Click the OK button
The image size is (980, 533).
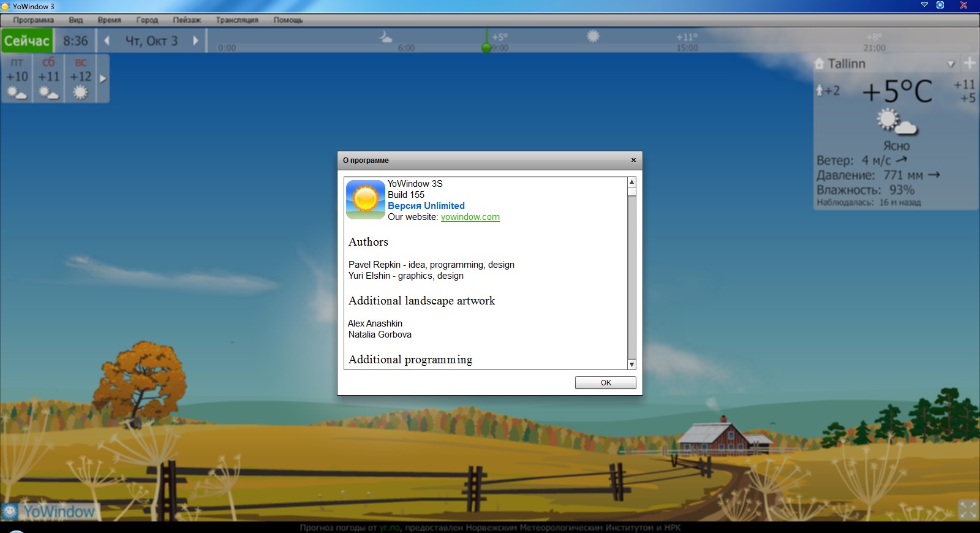coord(606,383)
